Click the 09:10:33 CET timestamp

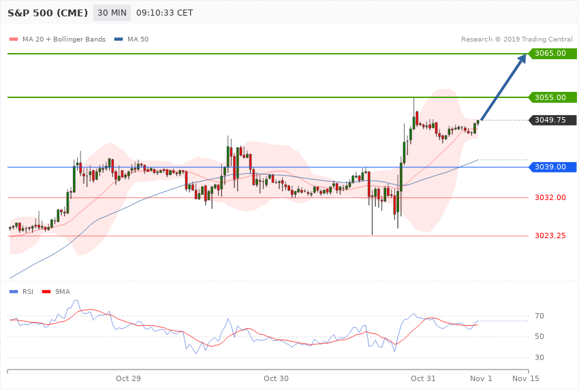[x=165, y=13]
